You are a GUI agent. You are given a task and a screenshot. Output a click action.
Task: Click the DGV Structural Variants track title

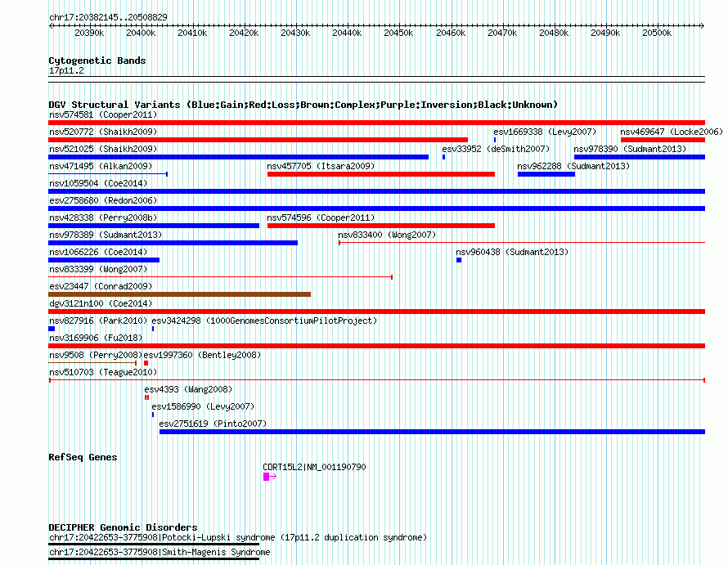click(303, 105)
